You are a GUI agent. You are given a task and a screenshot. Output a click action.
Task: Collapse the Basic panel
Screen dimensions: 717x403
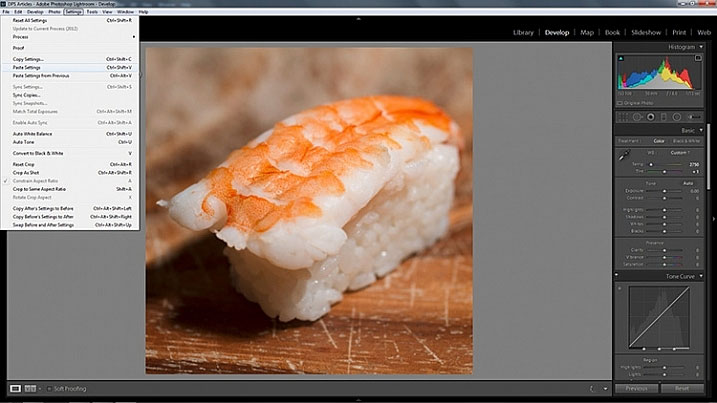point(701,130)
